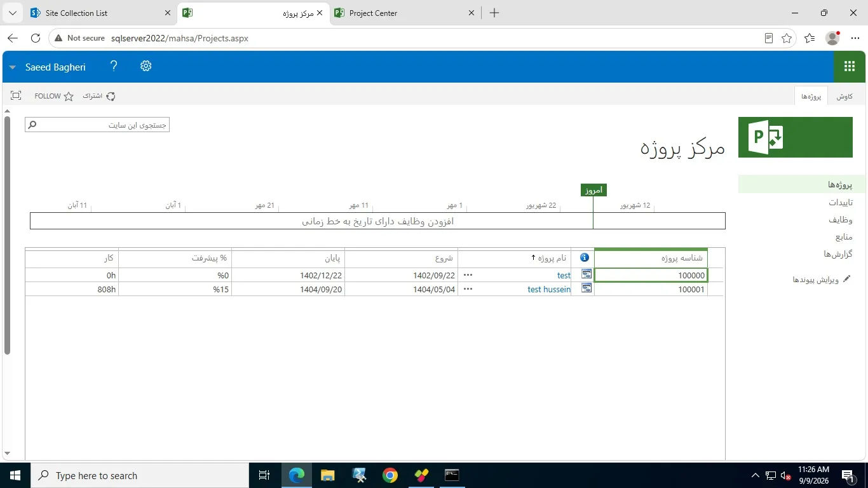This screenshot has height=488, width=868.
Task: Click the info indicator column header
Action: [584, 258]
